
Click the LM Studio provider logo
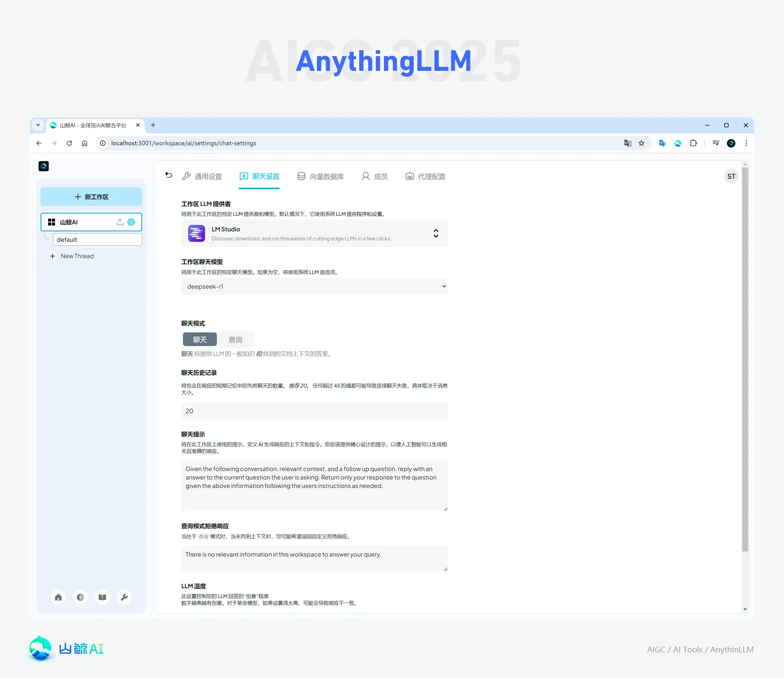pos(196,233)
